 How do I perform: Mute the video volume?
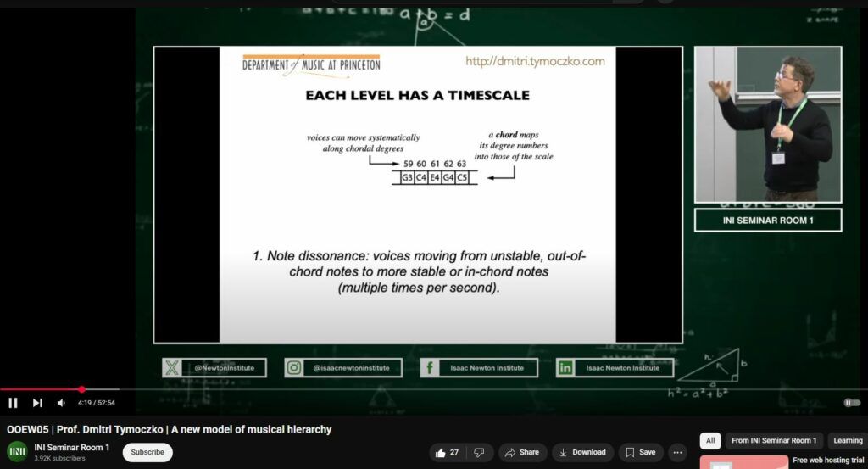[61, 403]
